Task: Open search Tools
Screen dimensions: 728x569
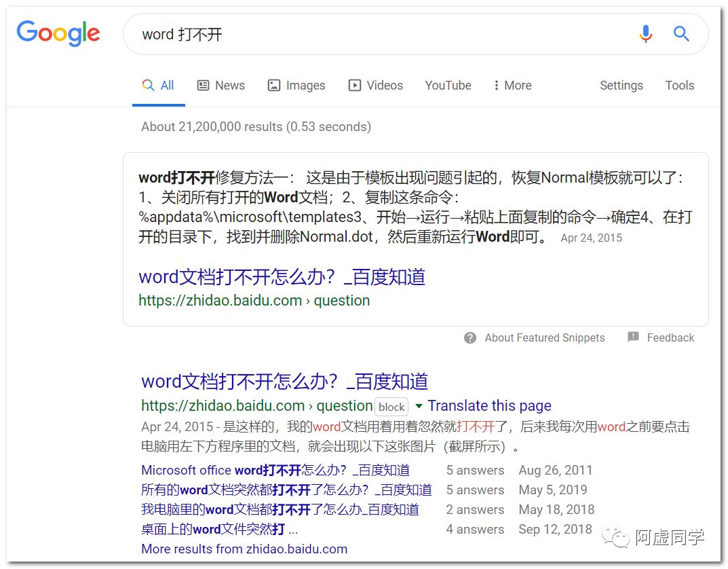Action: pos(680,86)
